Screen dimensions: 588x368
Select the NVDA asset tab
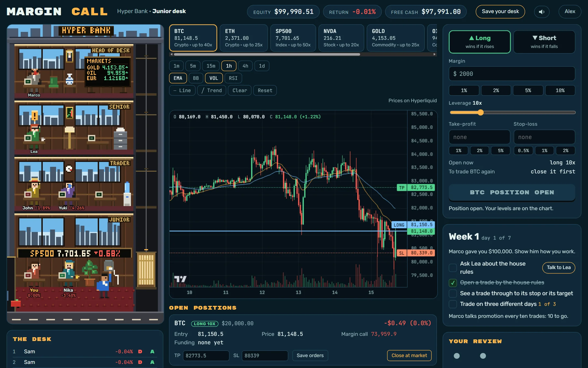[341, 38]
